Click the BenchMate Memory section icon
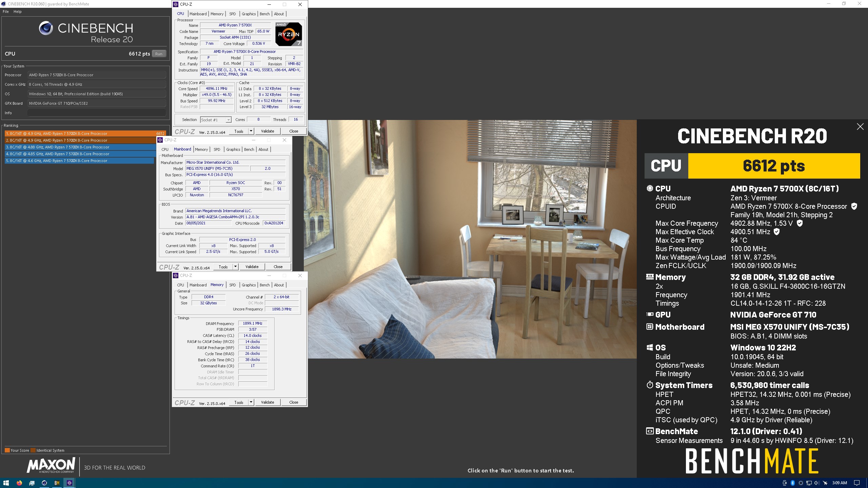Image resolution: width=868 pixels, height=488 pixels. tap(650, 277)
